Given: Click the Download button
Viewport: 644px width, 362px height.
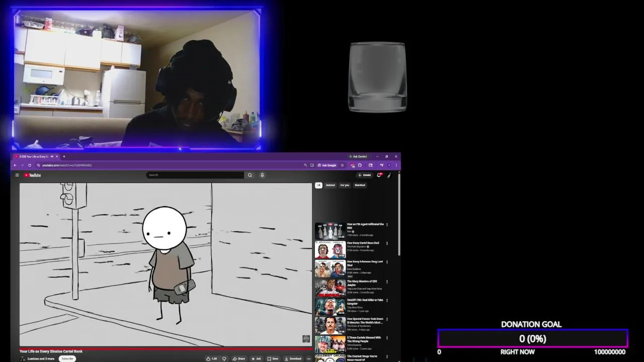Looking at the screenshot, I should click(x=293, y=358).
